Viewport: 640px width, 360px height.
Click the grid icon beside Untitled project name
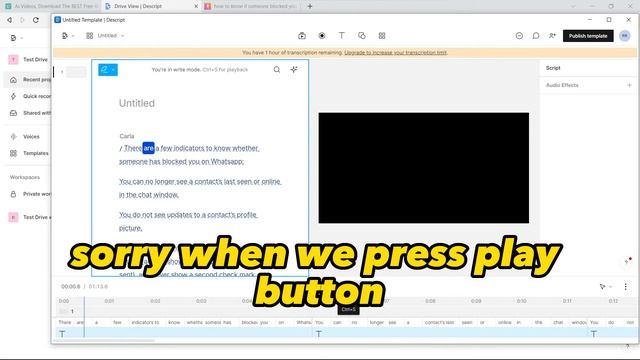click(x=89, y=36)
